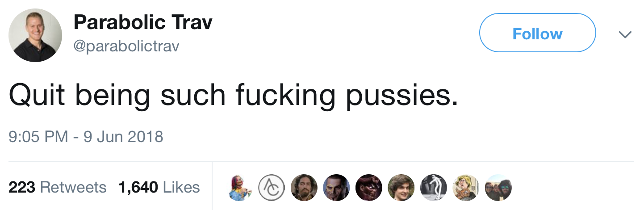Click the Parabolic Trav display name
644x210 pixels.
(143, 22)
